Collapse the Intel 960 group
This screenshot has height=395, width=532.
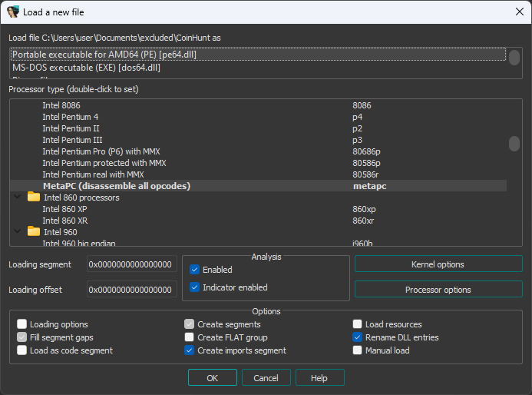click(x=18, y=231)
